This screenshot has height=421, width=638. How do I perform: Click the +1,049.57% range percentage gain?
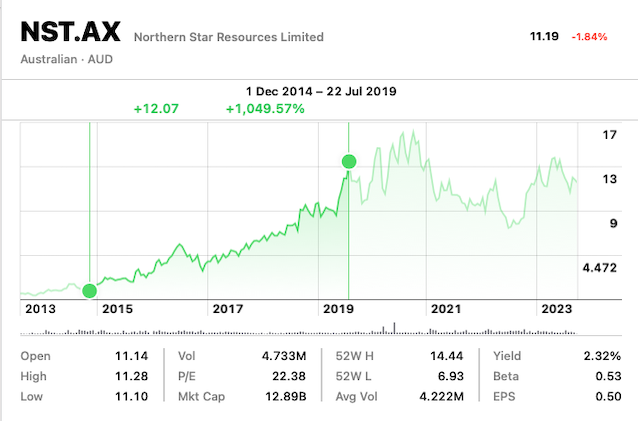(x=265, y=109)
